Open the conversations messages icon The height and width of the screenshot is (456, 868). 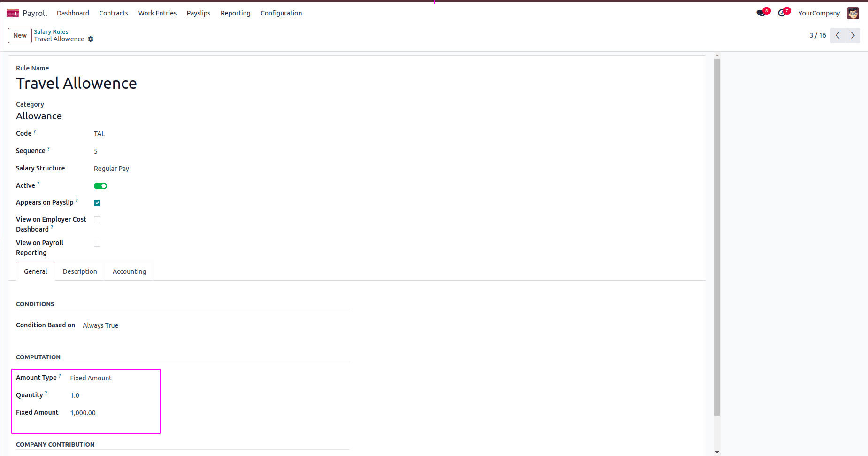coord(761,13)
